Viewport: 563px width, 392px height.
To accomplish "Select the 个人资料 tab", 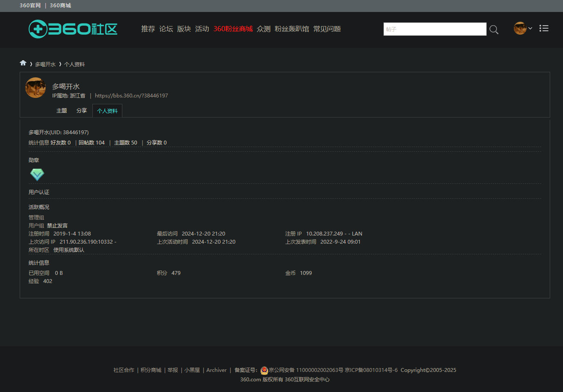I will pos(107,111).
